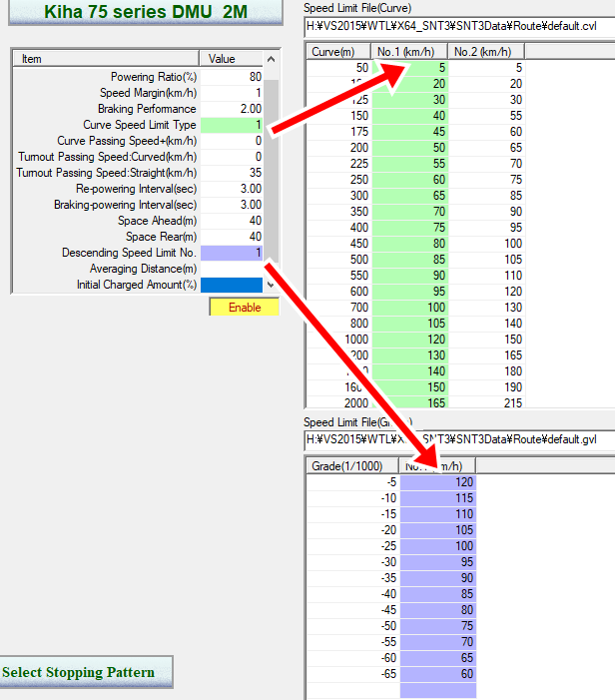Click No.2 speed 55 for curve 150

click(486, 116)
